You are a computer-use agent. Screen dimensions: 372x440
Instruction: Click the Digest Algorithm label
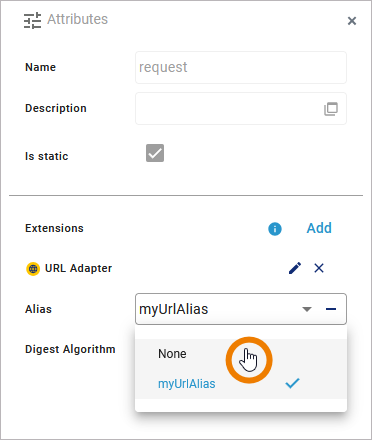click(70, 349)
